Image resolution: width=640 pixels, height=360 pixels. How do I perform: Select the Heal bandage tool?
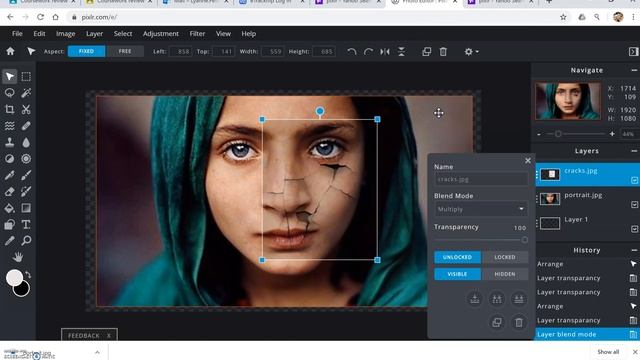click(x=26, y=126)
